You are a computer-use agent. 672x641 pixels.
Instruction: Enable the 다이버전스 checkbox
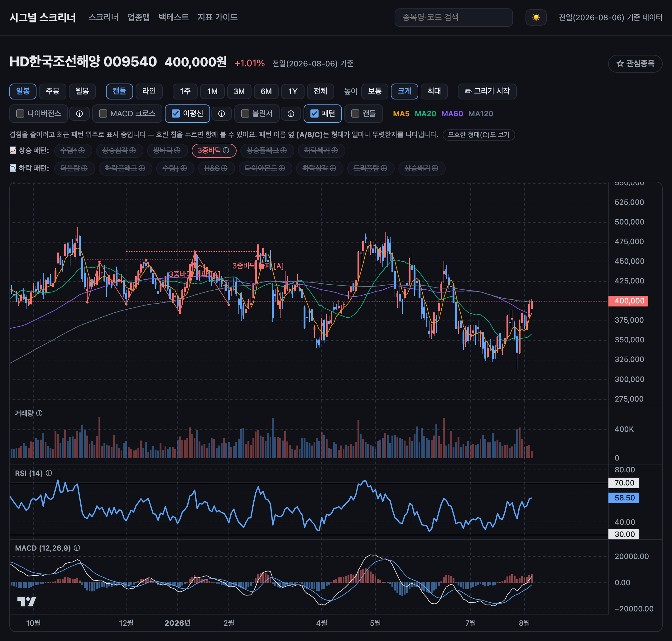pyautogui.click(x=21, y=113)
